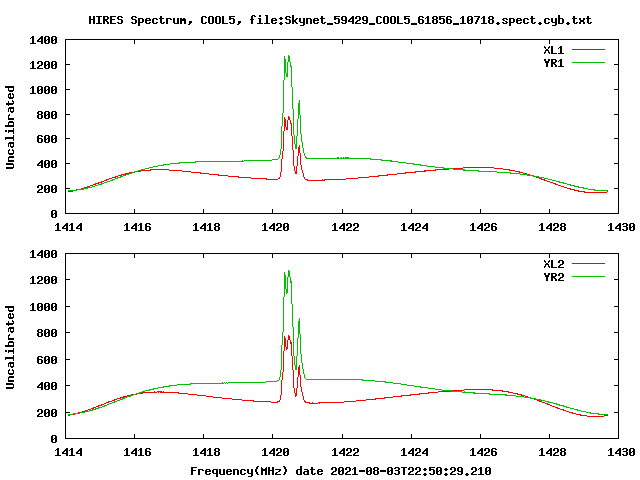
Task: Click the 200 y-tick in XL2/YR2 plot
Action: (47, 413)
